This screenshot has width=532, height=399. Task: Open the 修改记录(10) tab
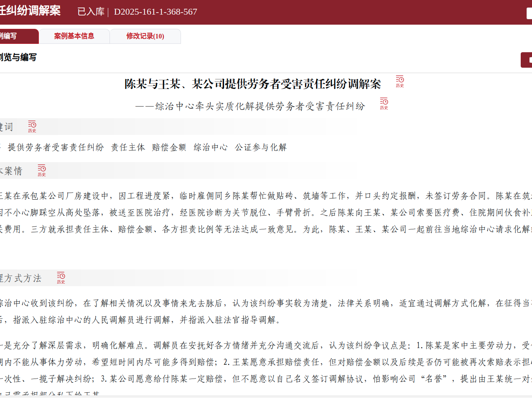click(145, 36)
